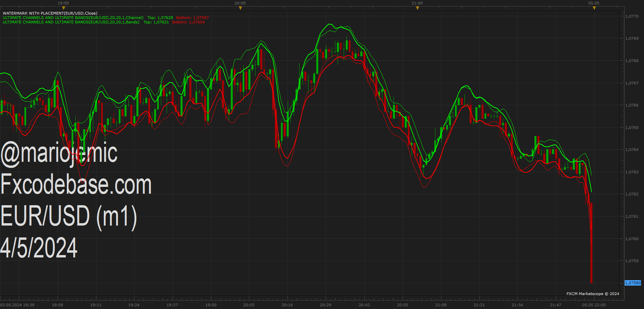Click the 1,0765 price axis label
Image resolution: width=644 pixels, height=309 pixels.
pos(632,128)
